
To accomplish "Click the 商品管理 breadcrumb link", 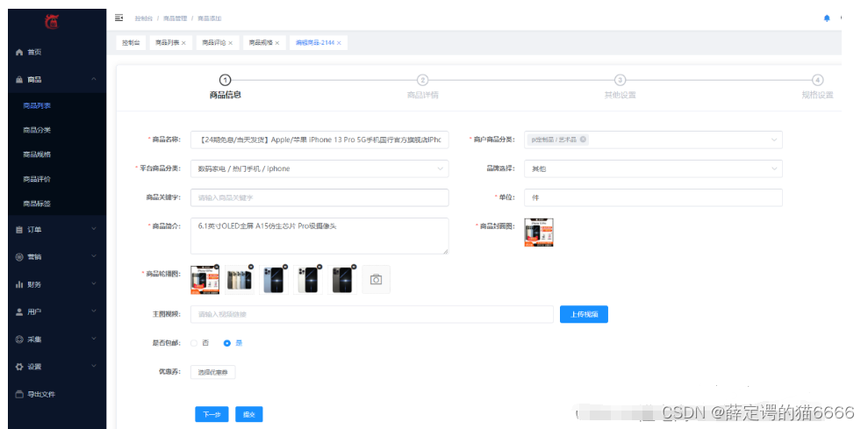I will [x=175, y=18].
